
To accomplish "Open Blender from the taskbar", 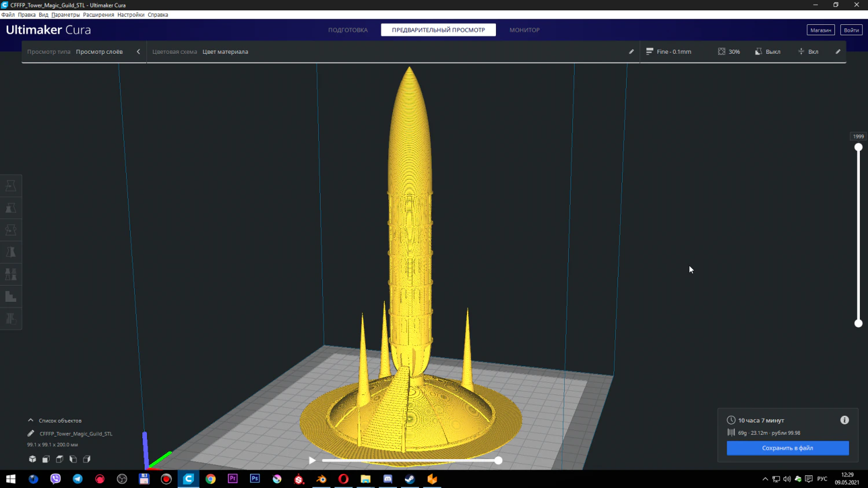I will 321,479.
